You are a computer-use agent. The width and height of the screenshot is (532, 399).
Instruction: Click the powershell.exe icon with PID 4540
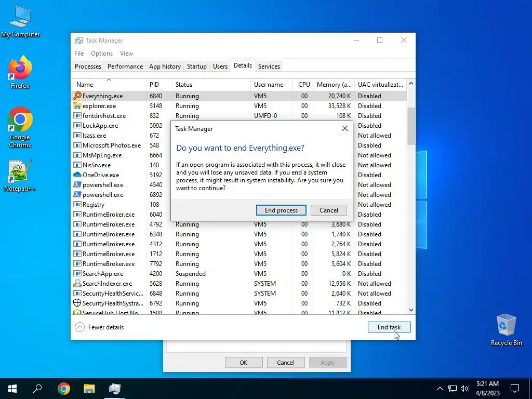click(77, 185)
